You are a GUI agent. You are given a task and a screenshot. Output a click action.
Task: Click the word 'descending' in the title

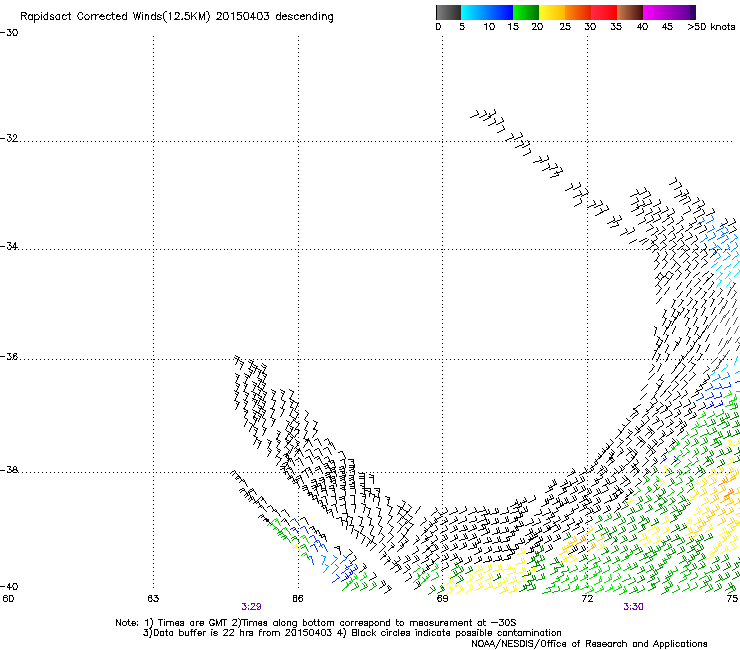coord(304,17)
